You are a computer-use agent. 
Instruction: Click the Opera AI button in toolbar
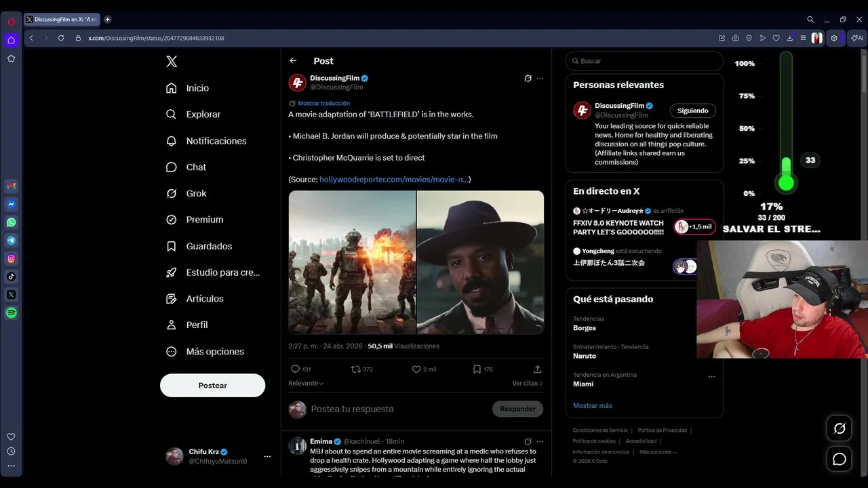(x=857, y=38)
